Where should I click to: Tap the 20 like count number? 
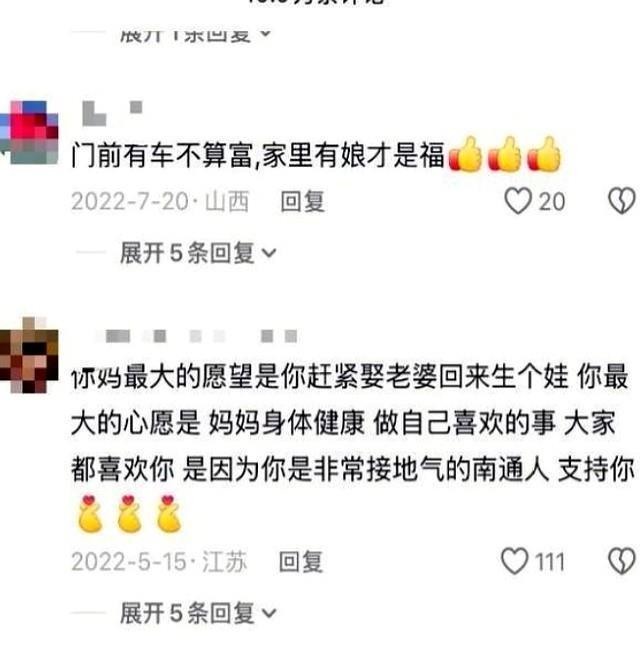(552, 202)
